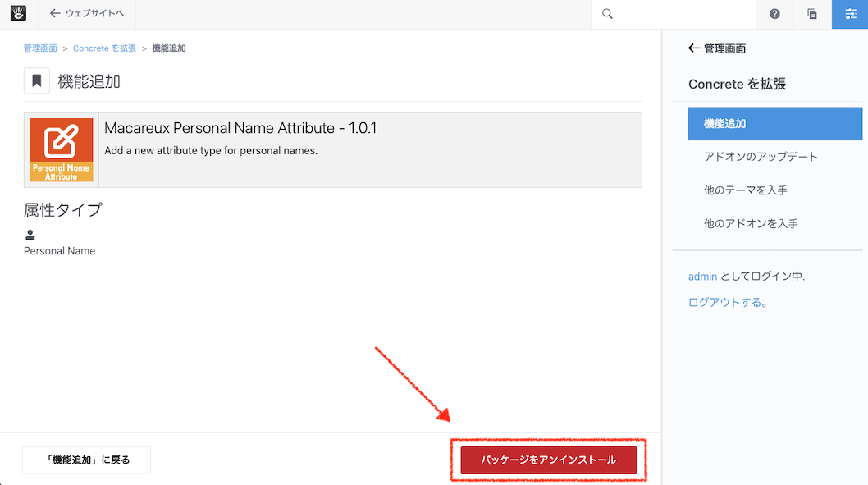The image size is (868, 485).
Task: Go back via ウェブサイトへ link
Action: [x=86, y=13]
